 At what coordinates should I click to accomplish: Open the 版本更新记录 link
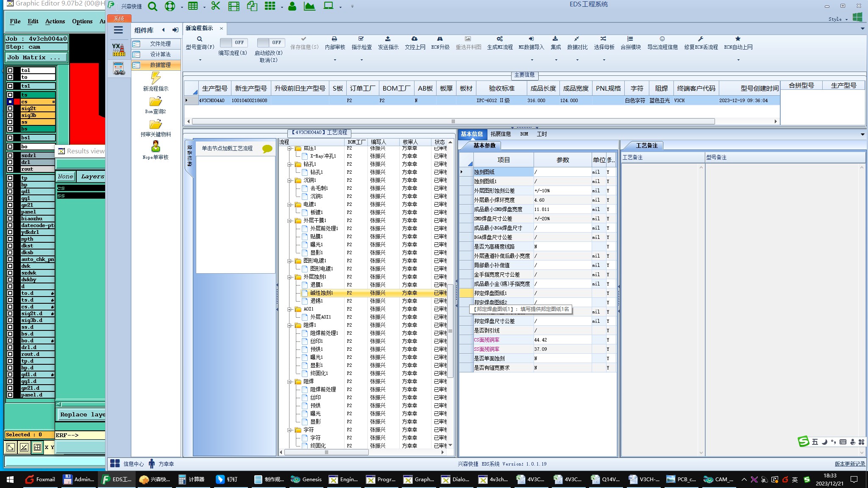pyautogui.click(x=849, y=464)
